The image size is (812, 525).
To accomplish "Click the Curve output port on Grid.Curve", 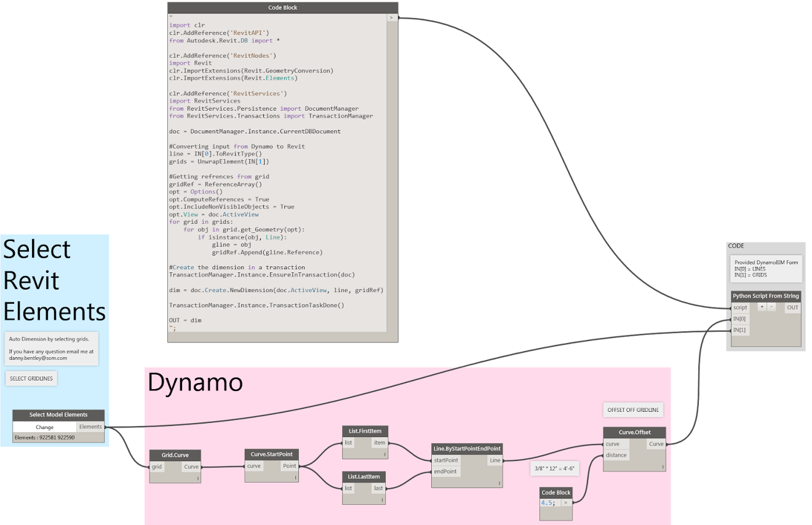I will [x=191, y=467].
